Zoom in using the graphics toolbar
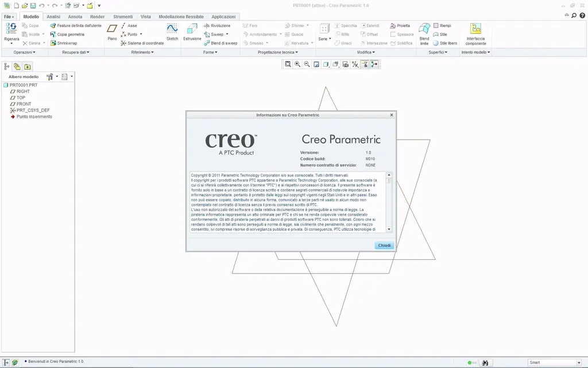 (x=297, y=64)
